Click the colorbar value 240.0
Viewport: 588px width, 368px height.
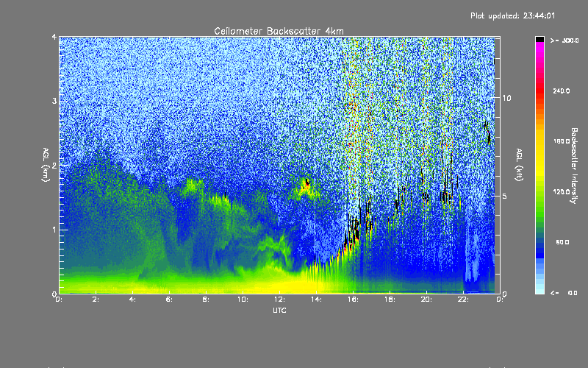(x=562, y=91)
